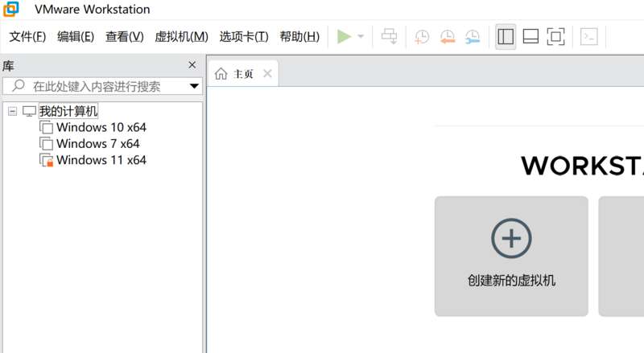Click the send Ctrl+Alt+Del toolbar icon
Image resolution: width=644 pixels, height=353 pixels.
click(x=390, y=36)
